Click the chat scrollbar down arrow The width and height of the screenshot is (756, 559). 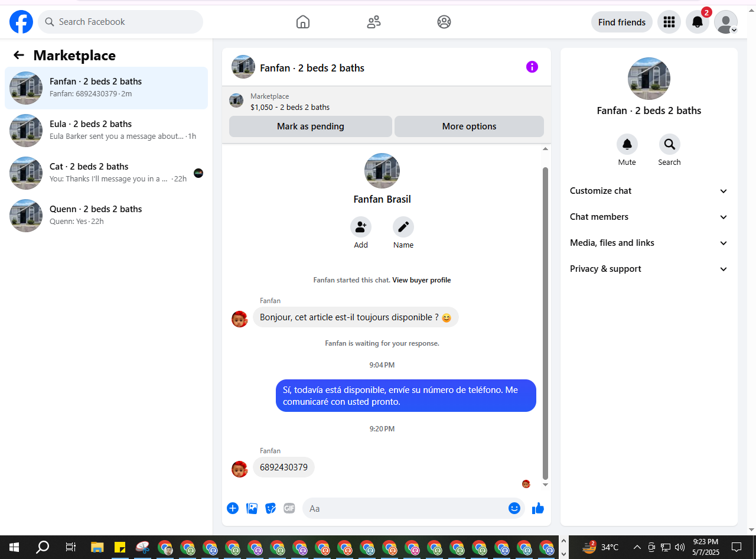[x=546, y=485]
